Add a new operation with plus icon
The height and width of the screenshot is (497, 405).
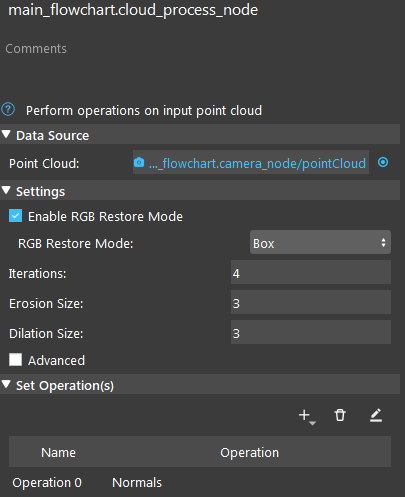tap(307, 416)
